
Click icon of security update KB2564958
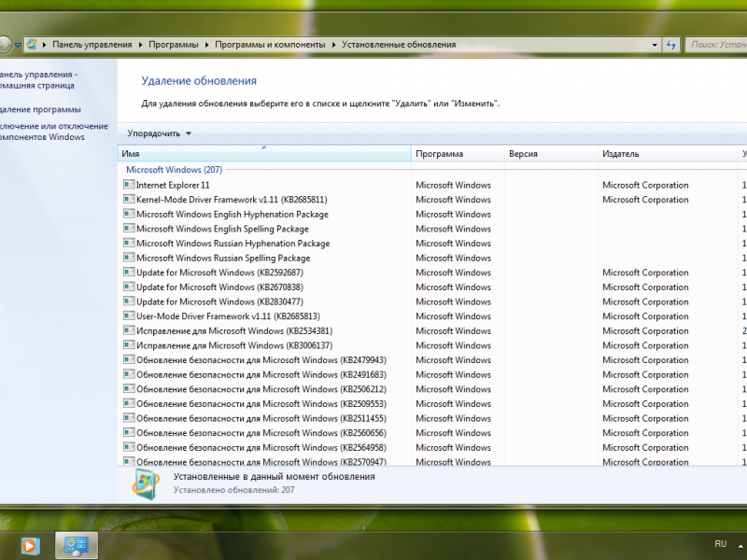point(129,447)
